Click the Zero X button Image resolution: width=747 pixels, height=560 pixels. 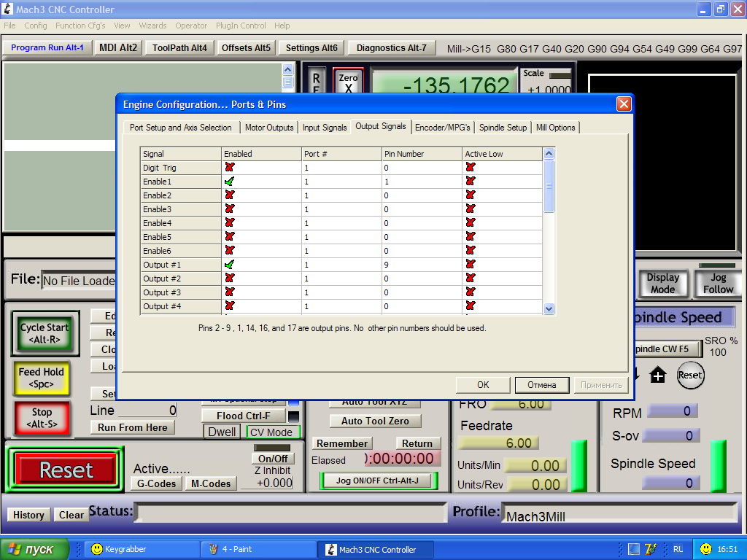click(348, 82)
